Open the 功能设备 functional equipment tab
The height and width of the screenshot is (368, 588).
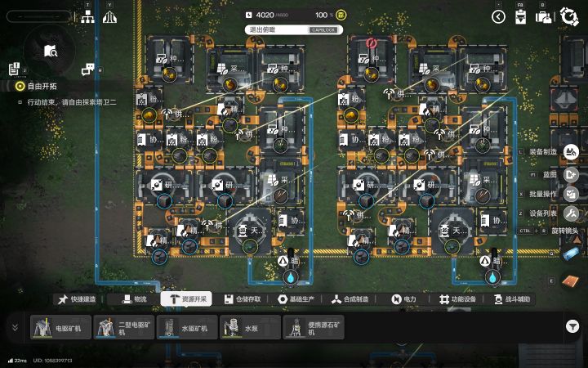[457, 299]
